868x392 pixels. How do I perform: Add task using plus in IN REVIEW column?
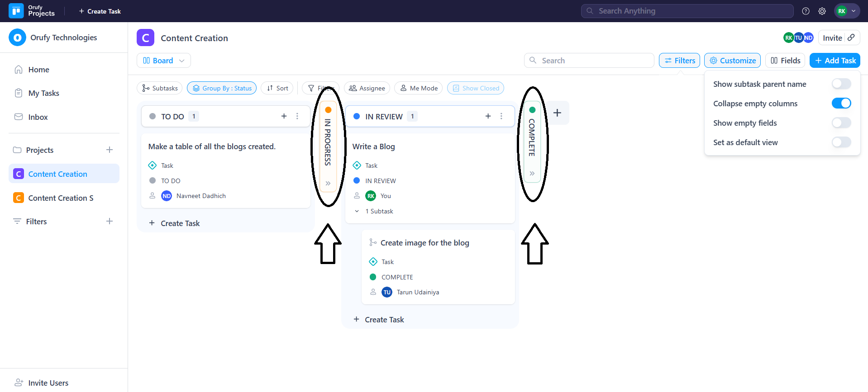coord(488,116)
